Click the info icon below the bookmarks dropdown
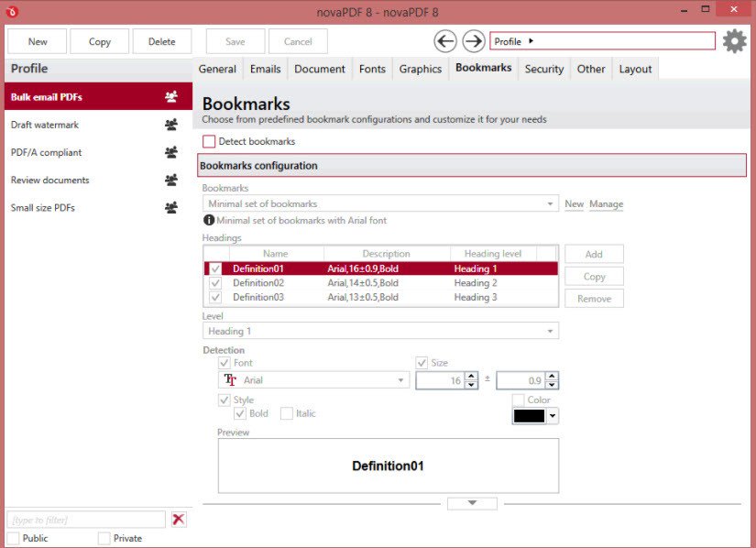This screenshot has height=548, width=756. point(209,220)
